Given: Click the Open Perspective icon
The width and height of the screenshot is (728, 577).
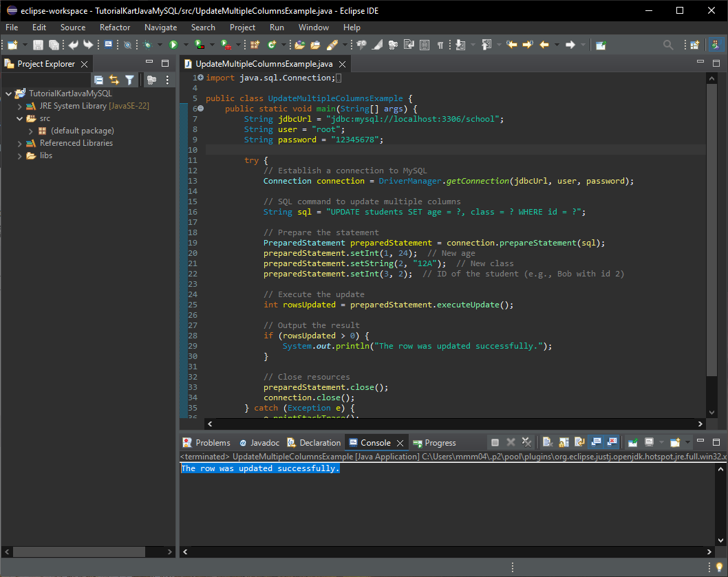Looking at the screenshot, I should click(x=695, y=45).
